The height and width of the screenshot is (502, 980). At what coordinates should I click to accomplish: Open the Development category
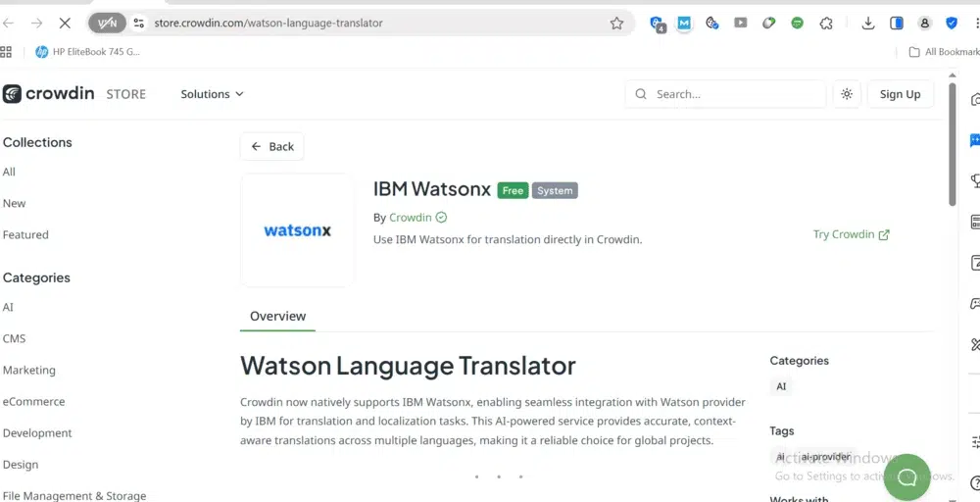(x=37, y=433)
